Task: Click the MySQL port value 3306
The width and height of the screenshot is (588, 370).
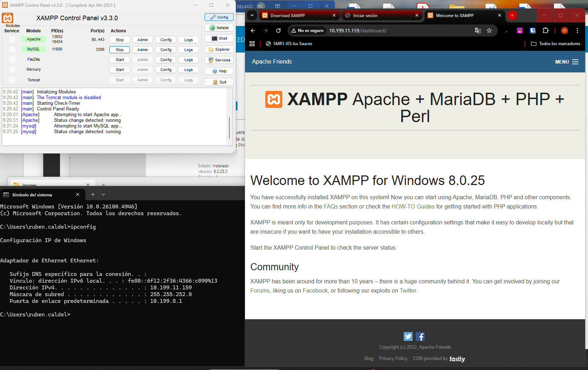Action: pyautogui.click(x=100, y=49)
